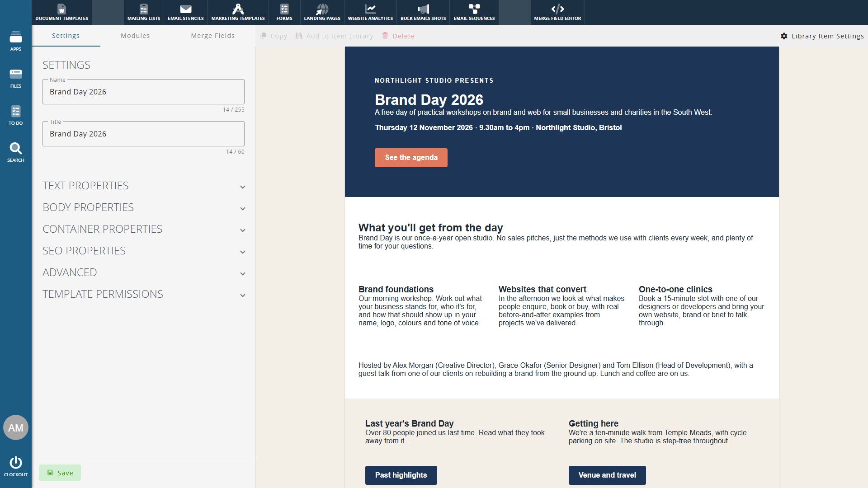Focus the Title input field
Screen dimensions: 868x488
point(144,134)
